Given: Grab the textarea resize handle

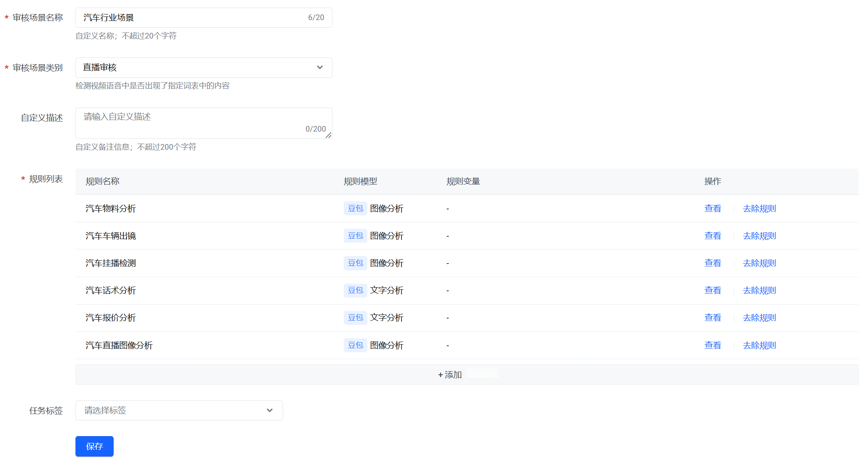Looking at the screenshot, I should pos(329,136).
